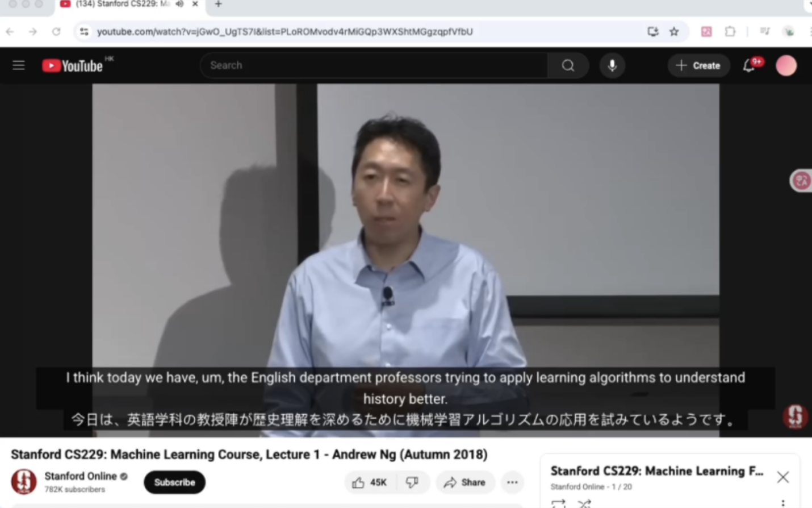Open a new browser tab with the plus button
This screenshot has height=508, width=812.
pyautogui.click(x=218, y=5)
